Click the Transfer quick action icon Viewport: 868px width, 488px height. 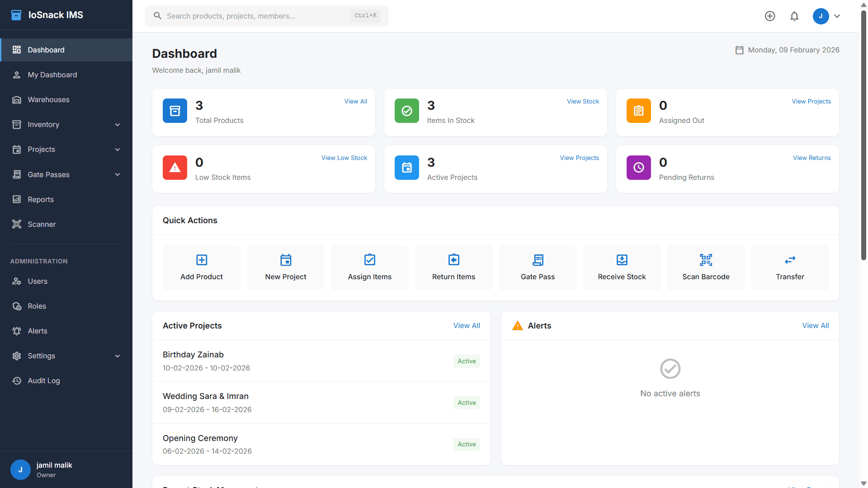790,260
